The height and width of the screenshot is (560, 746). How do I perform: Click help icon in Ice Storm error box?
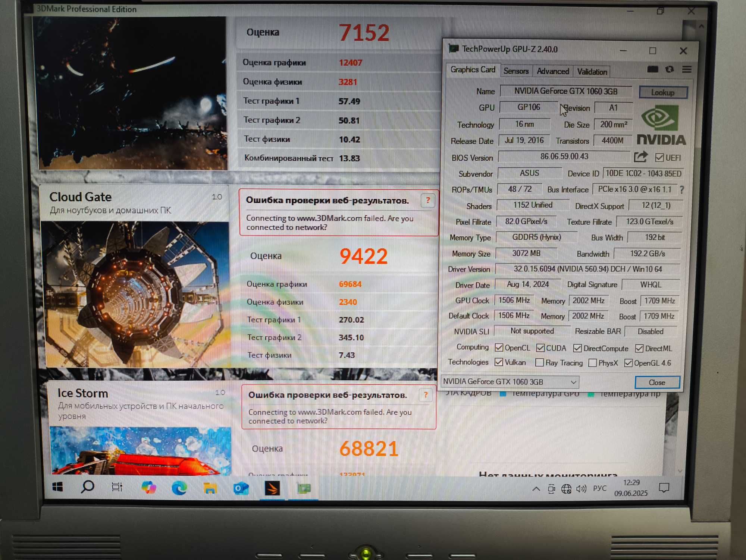click(x=425, y=395)
